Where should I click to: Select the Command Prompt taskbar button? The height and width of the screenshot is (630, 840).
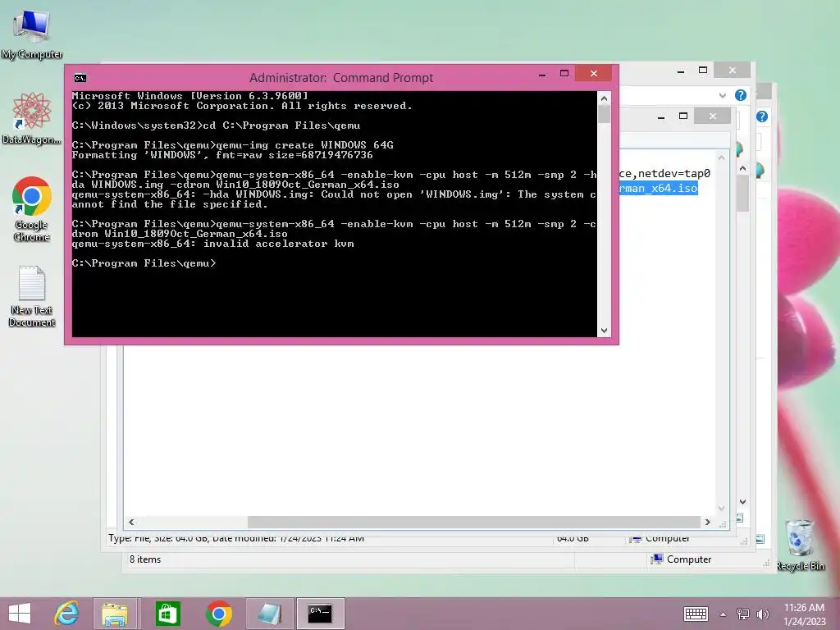point(321,614)
